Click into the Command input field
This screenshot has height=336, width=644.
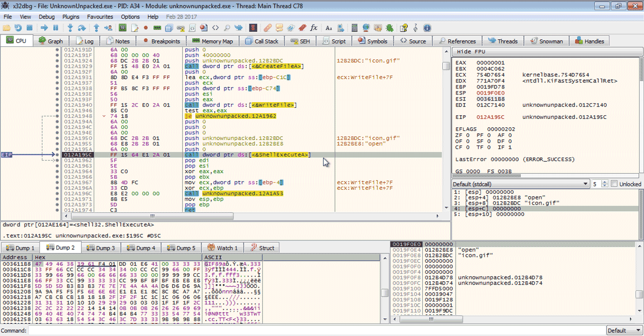(302, 330)
